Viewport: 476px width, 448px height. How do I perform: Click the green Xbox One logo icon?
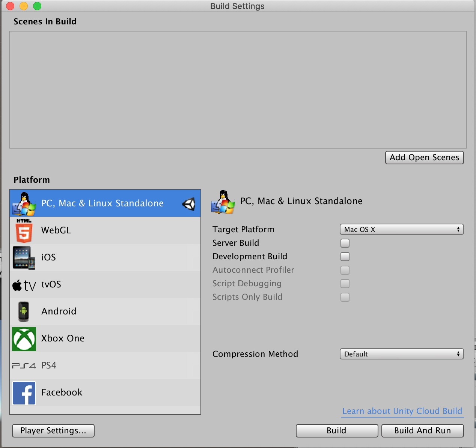tap(24, 339)
